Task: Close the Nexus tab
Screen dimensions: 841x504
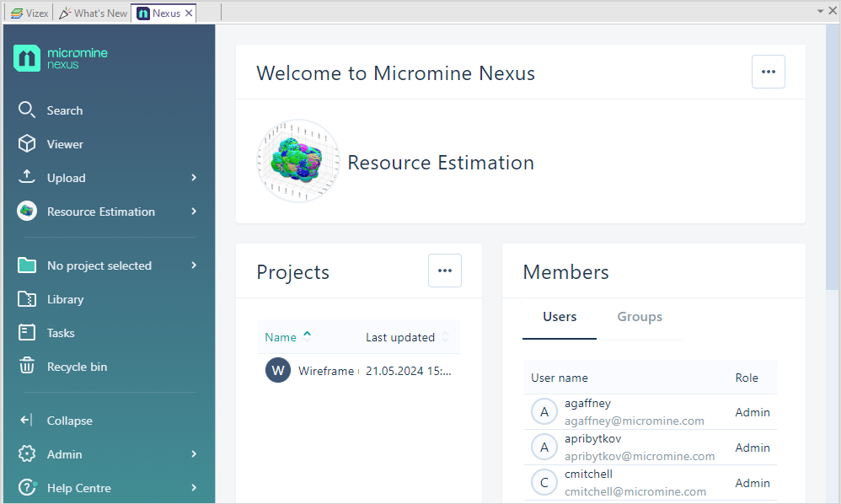Action: [x=189, y=13]
